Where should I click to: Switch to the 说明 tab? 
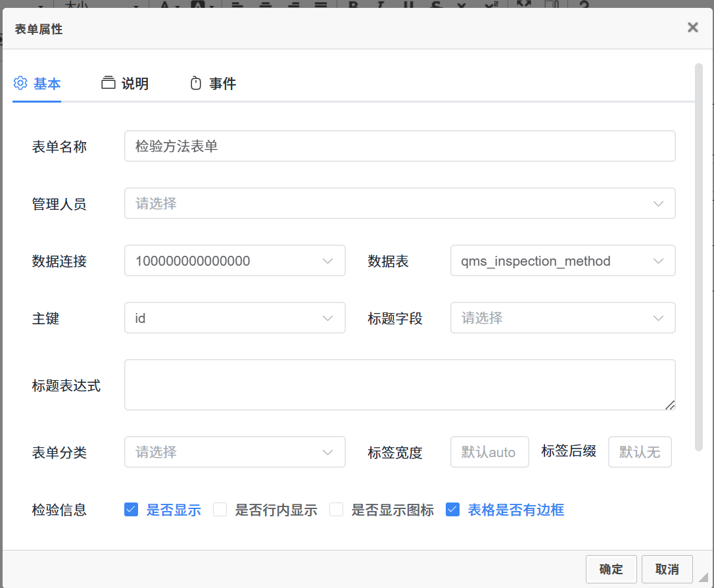click(x=125, y=84)
